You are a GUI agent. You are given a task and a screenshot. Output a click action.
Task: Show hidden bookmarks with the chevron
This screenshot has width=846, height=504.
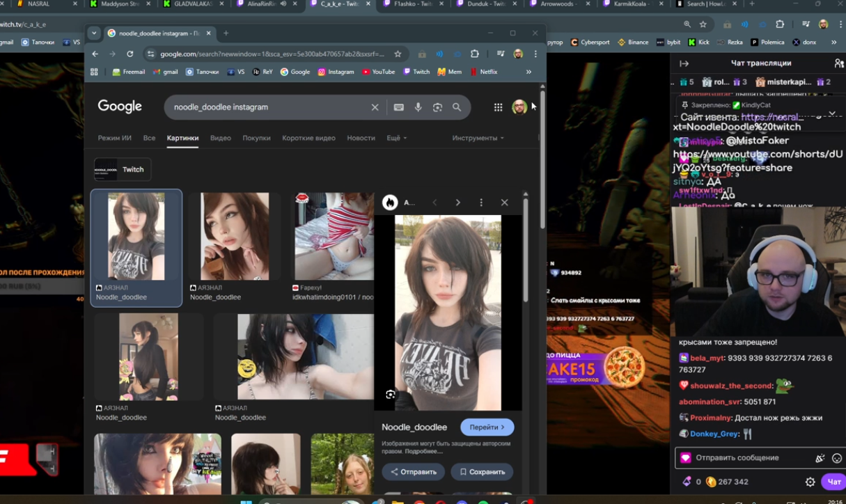[x=528, y=72]
